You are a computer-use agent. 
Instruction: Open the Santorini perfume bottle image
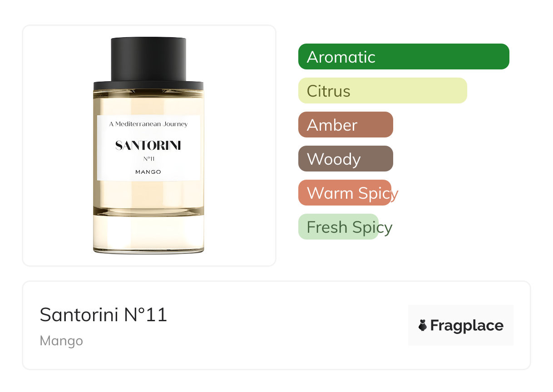(148, 145)
